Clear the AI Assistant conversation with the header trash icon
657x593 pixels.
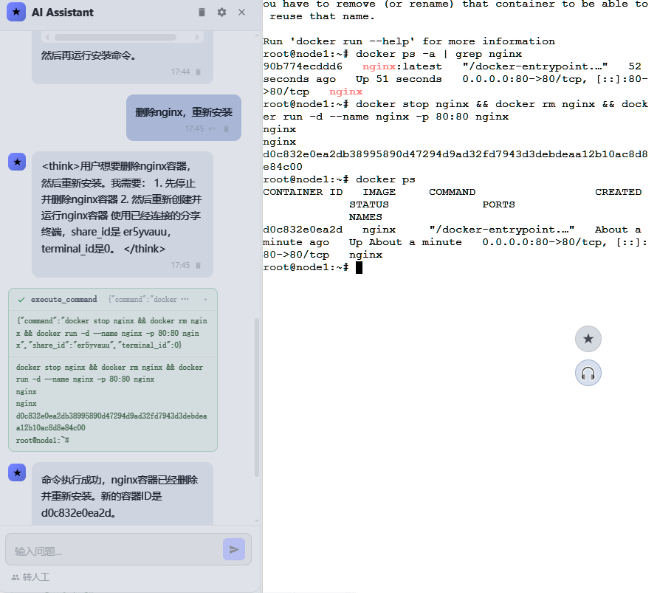(x=202, y=12)
